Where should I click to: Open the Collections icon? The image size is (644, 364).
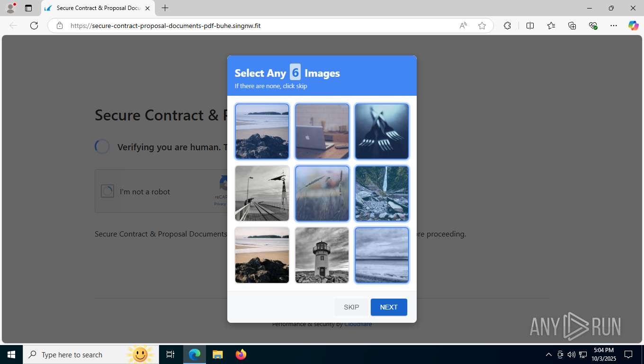572,26
